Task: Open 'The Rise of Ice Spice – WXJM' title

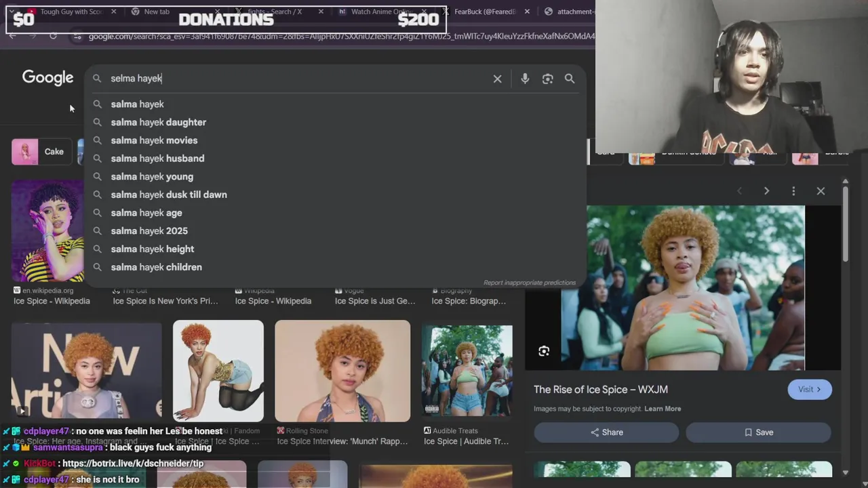Action: (601, 389)
